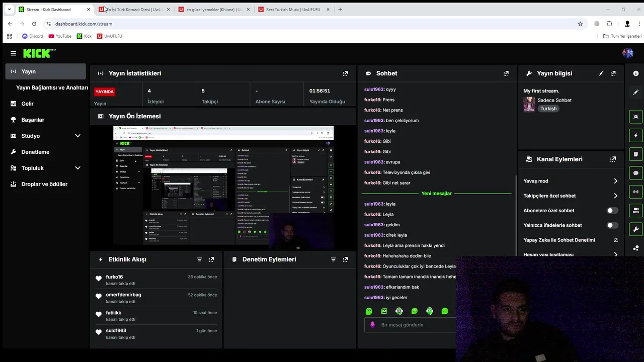
Task: Pop out the Kanal Eylemleri panel
Action: pos(613,159)
